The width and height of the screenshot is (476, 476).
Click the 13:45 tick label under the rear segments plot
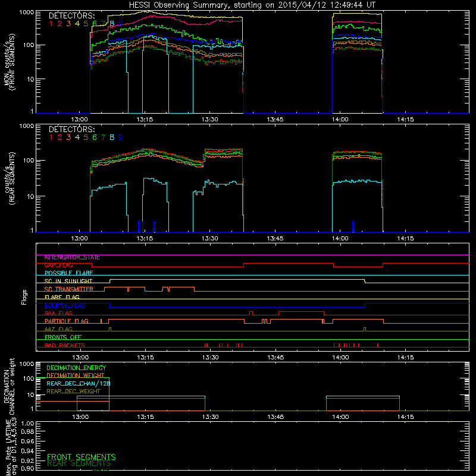click(275, 239)
